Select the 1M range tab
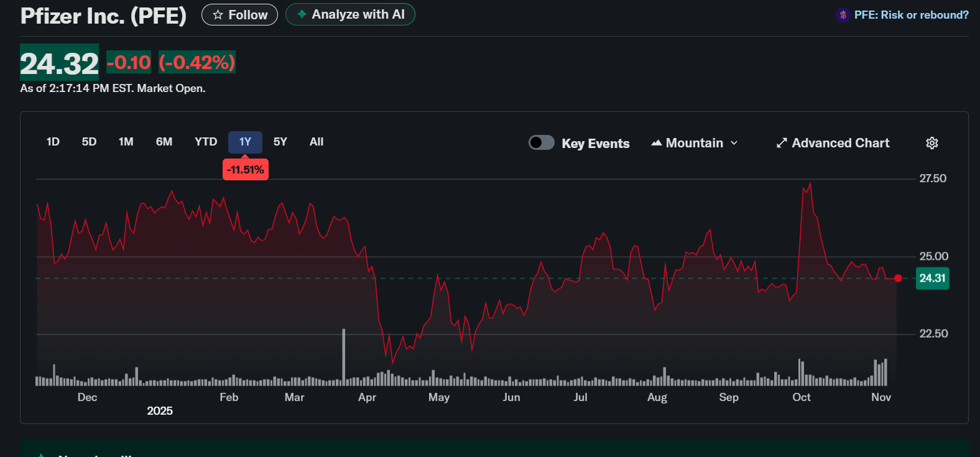Screen dimensions: 980x457 tap(126, 142)
